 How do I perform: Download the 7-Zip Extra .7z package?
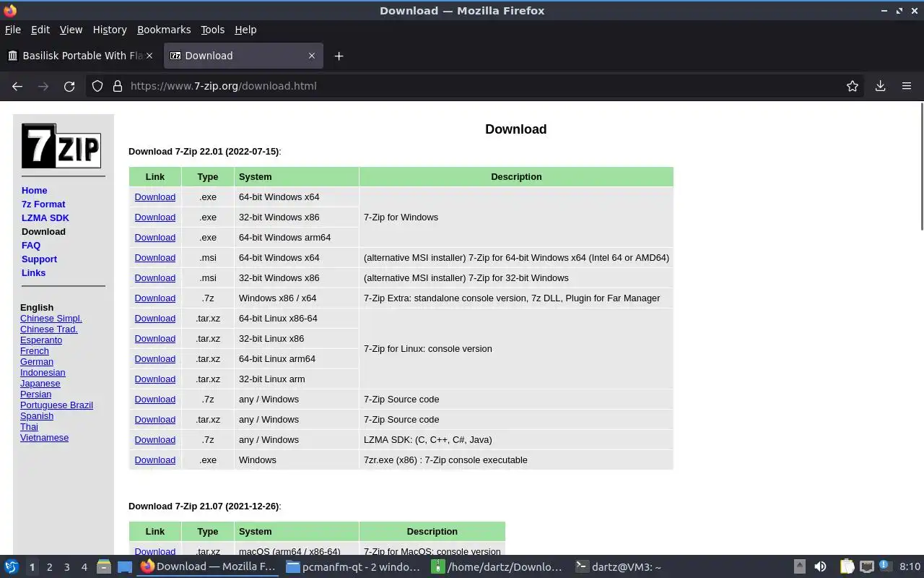point(154,298)
